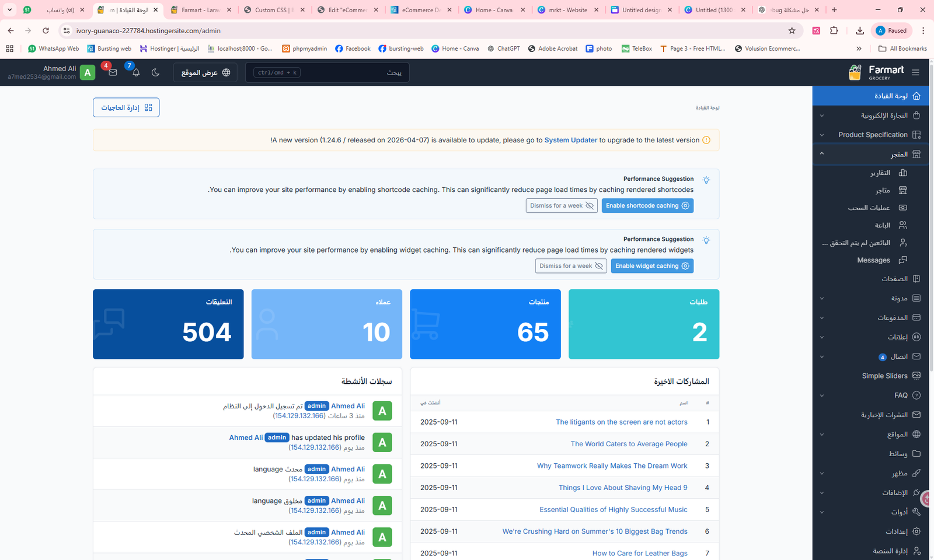This screenshot has height=560, width=934.
Task: Bookmark this page with the star icon
Action: [x=792, y=30]
